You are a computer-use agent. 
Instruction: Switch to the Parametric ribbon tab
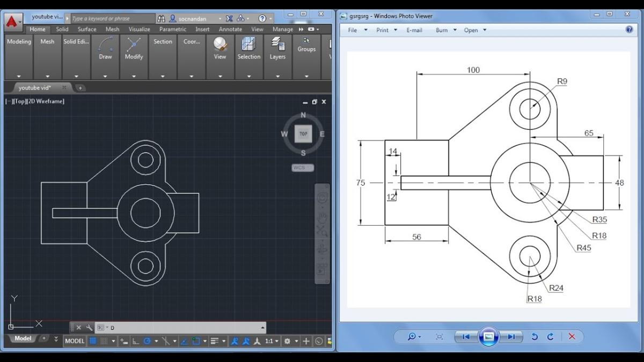click(173, 29)
